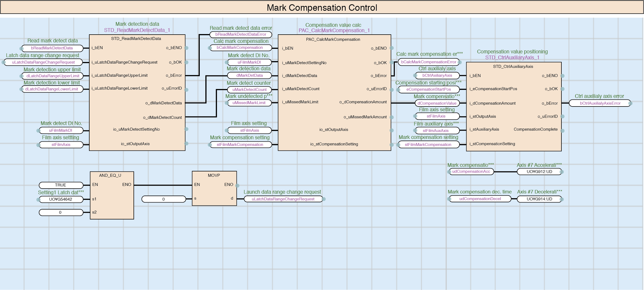
Task: Select the U0¥G54642 device input
Action: click(x=61, y=199)
